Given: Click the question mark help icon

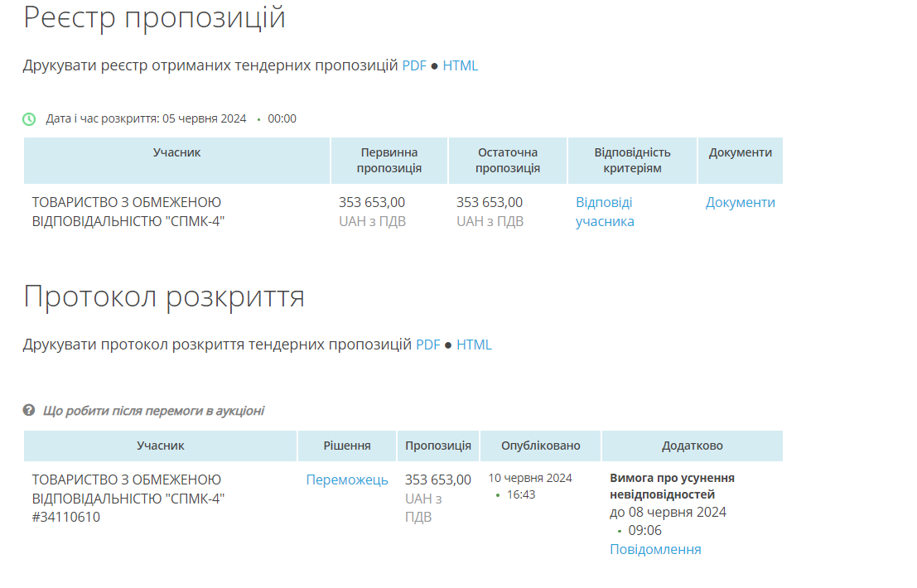Looking at the screenshot, I should pos(29,410).
